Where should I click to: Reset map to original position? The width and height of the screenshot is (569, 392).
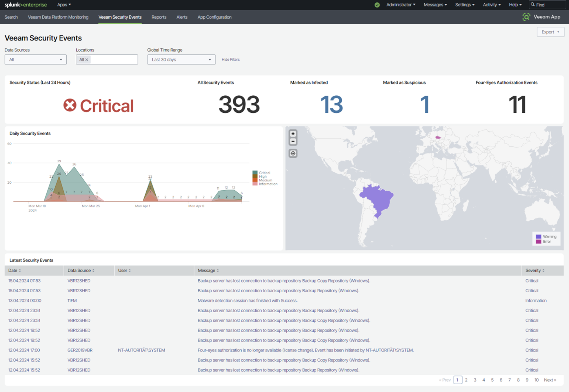pos(293,153)
